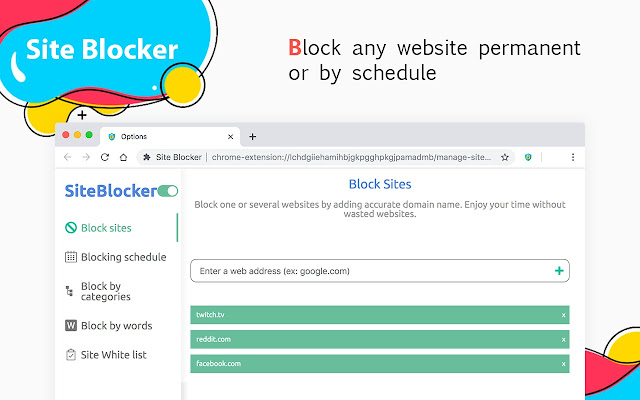Open the Block sites section
Image resolution: width=640 pixels, height=400 pixels.
click(x=98, y=228)
